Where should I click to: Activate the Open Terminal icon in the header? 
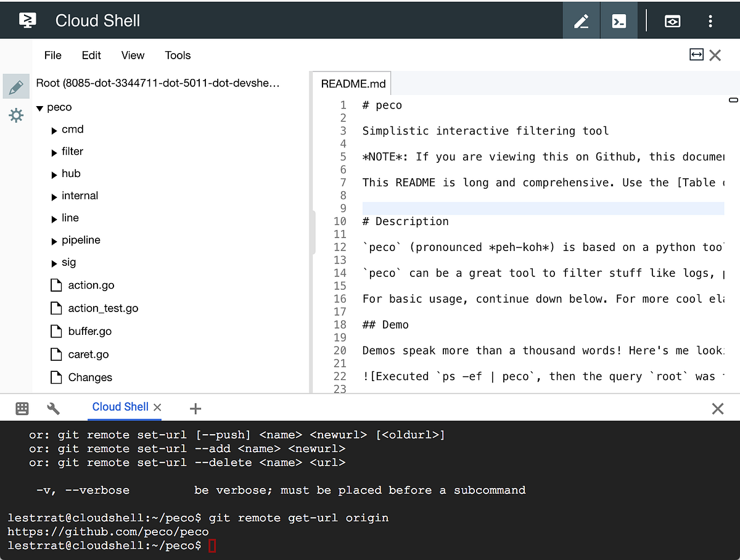(x=619, y=21)
